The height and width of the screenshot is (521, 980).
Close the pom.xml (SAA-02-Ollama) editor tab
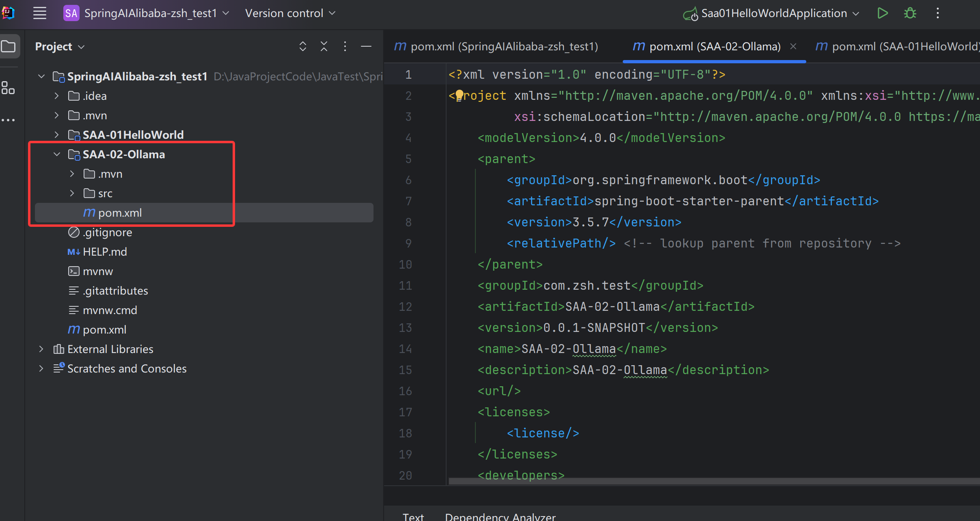tap(793, 47)
